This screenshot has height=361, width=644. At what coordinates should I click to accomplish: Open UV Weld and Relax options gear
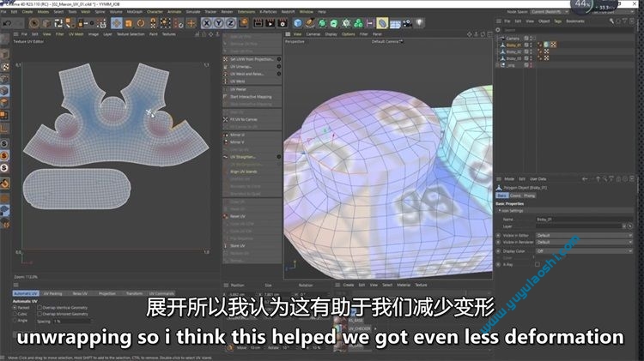(279, 74)
